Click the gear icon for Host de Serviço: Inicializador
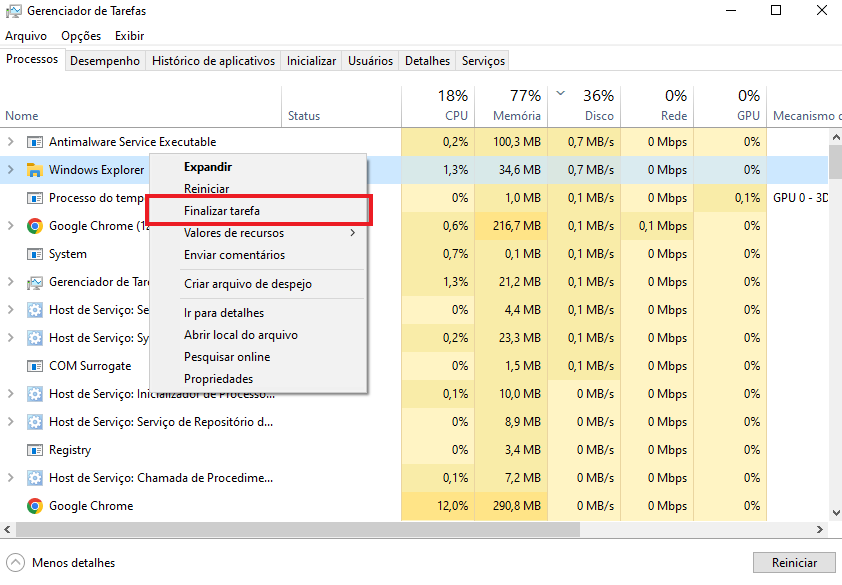 click(x=35, y=394)
